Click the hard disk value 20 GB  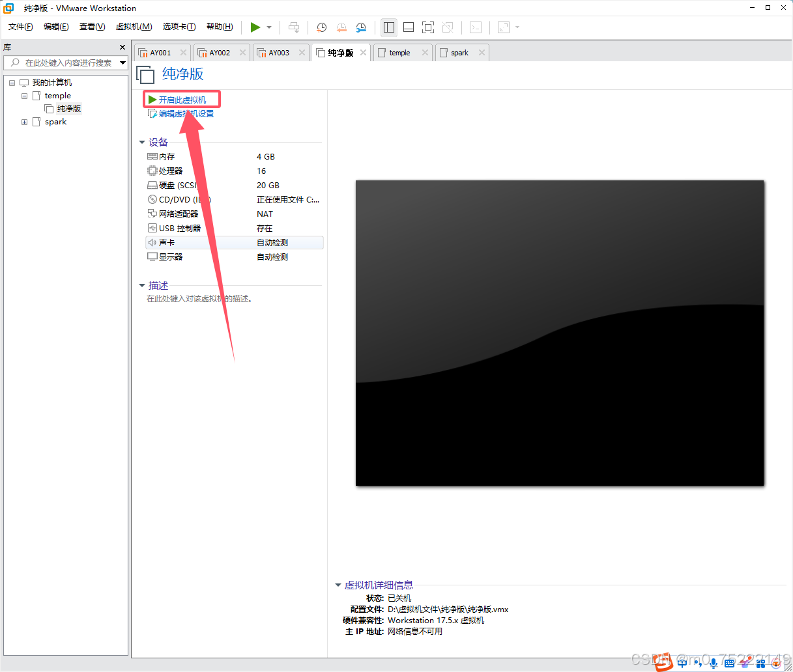pos(268,185)
